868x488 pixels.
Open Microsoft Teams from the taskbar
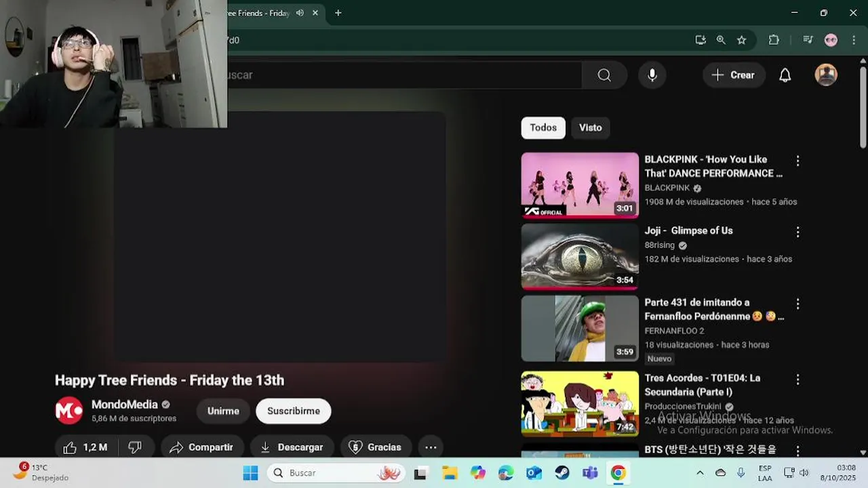[590, 473]
